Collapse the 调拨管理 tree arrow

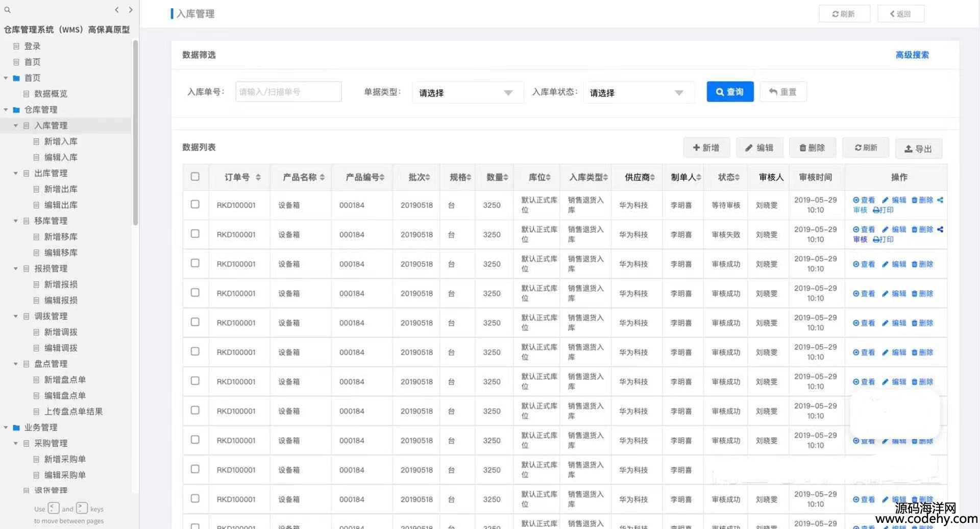tap(15, 317)
